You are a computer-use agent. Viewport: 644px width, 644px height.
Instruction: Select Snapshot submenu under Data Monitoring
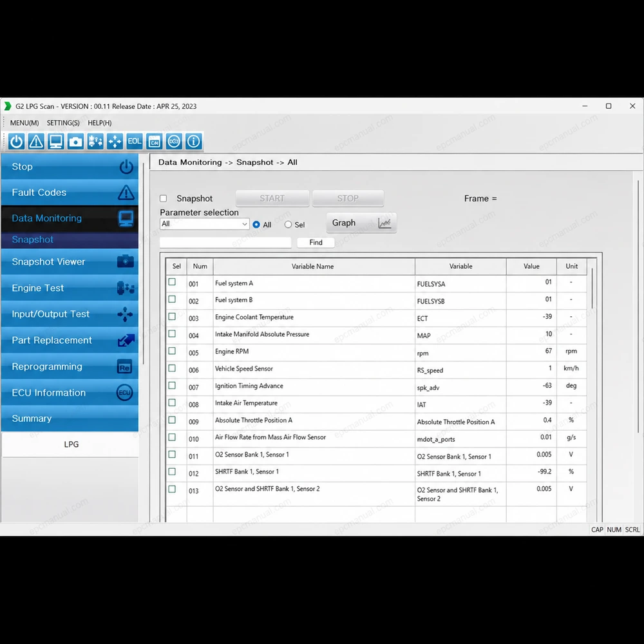pyautogui.click(x=70, y=240)
